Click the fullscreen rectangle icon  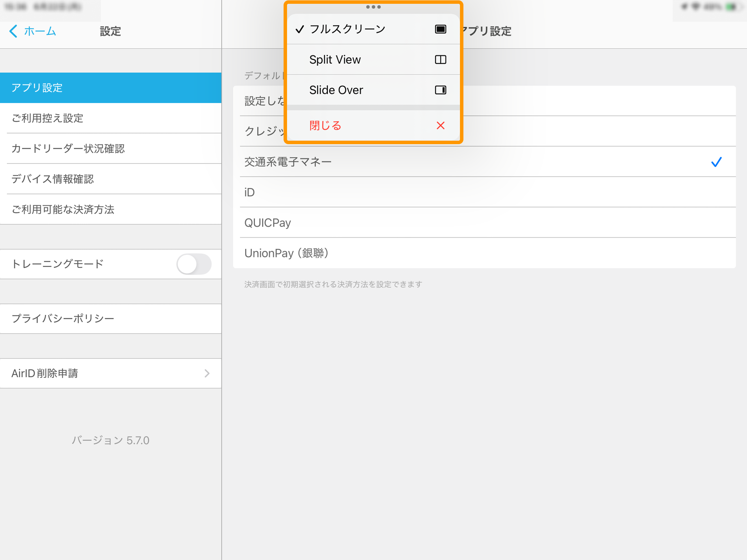[441, 29]
